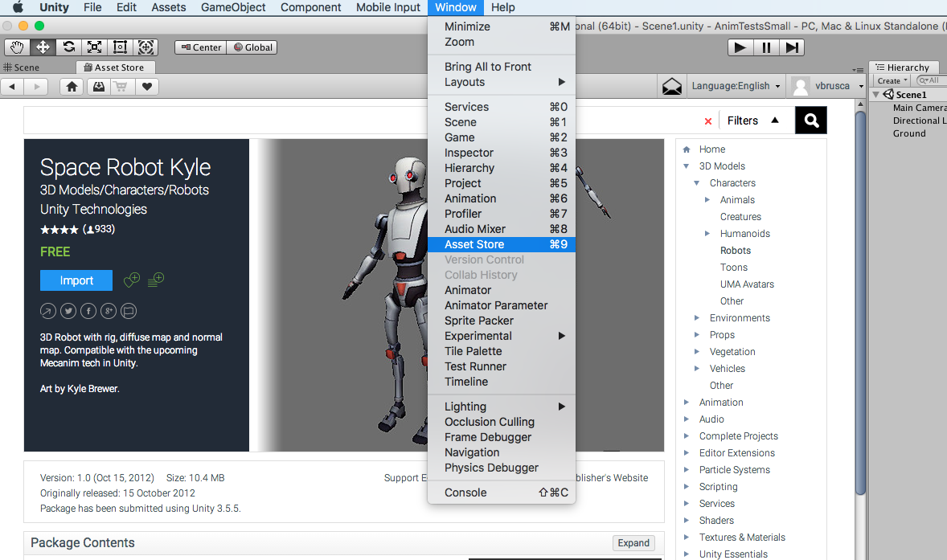Add Space Robot Kyle to favorites
Image resolution: width=947 pixels, height=560 pixels.
coord(131,280)
